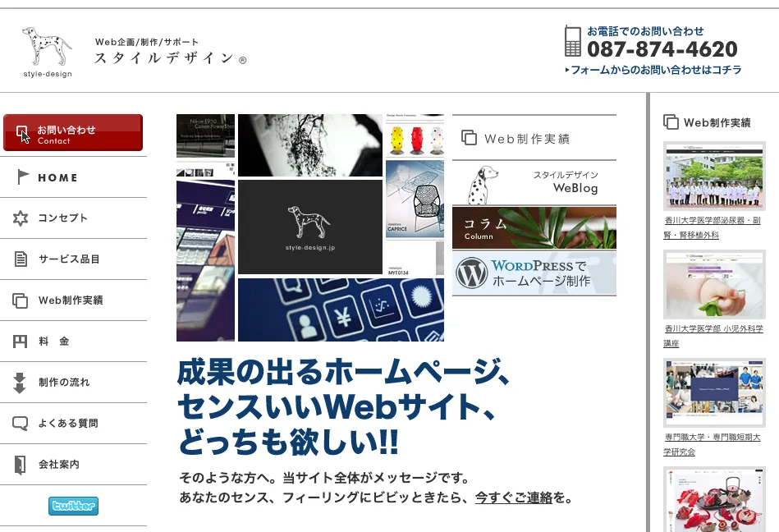Click the red お問い合わせ Contact button
This screenshot has height=532, width=779.
pos(73,133)
